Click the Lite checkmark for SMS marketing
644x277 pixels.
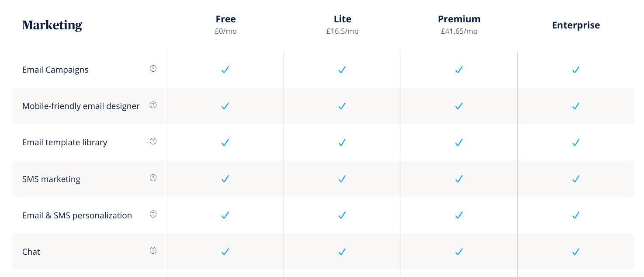342,179
